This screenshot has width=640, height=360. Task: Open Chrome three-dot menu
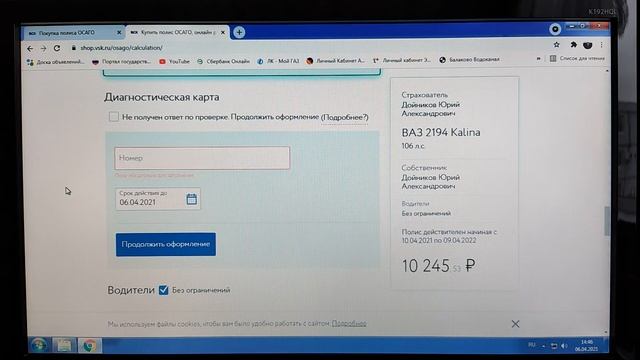(602, 45)
